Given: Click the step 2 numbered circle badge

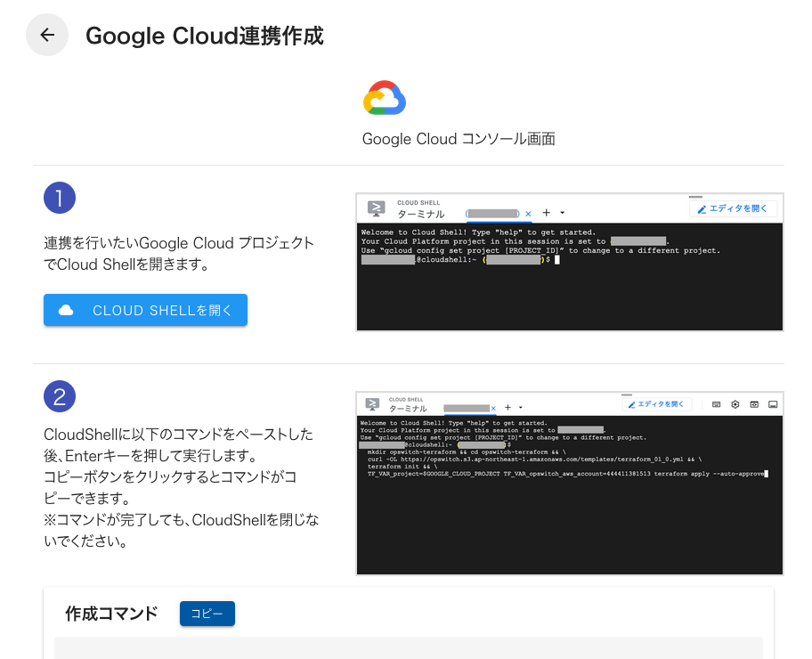Looking at the screenshot, I should point(60,396).
